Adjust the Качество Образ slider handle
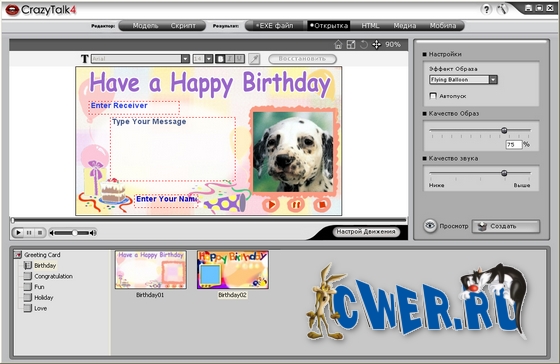The height and width of the screenshot is (364, 560). tap(504, 130)
